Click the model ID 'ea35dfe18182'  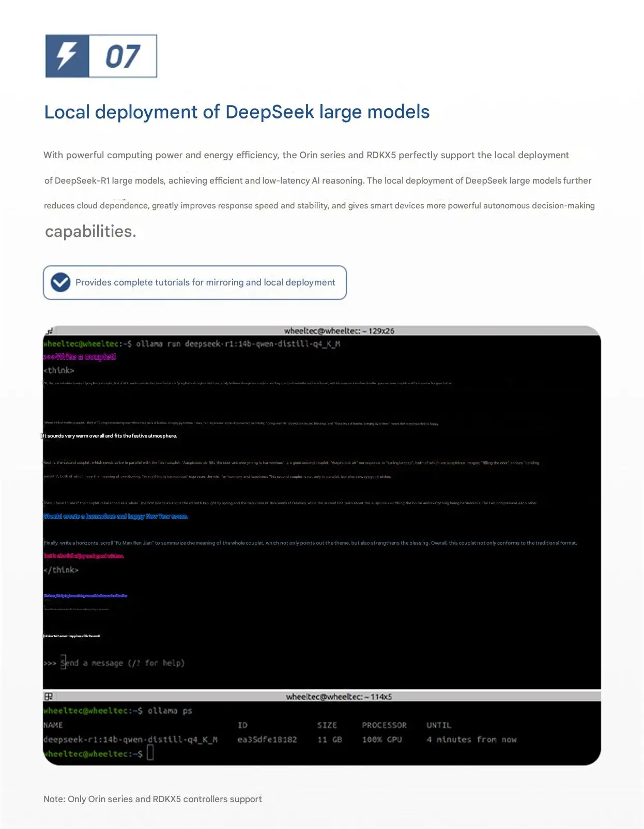pyautogui.click(x=267, y=740)
